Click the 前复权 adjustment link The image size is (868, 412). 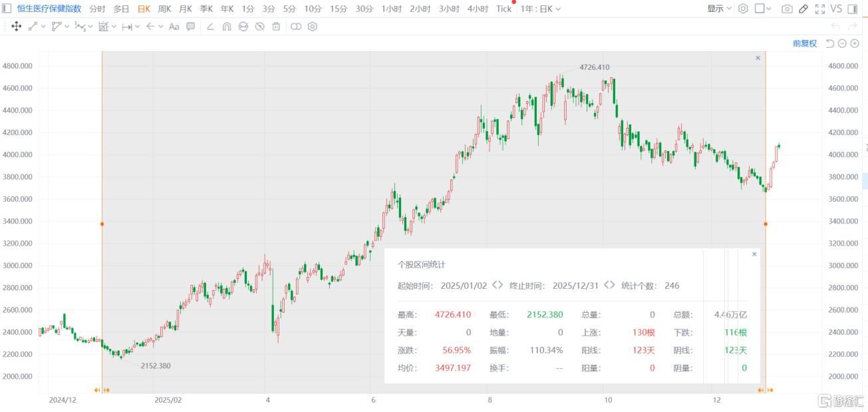pyautogui.click(x=804, y=43)
